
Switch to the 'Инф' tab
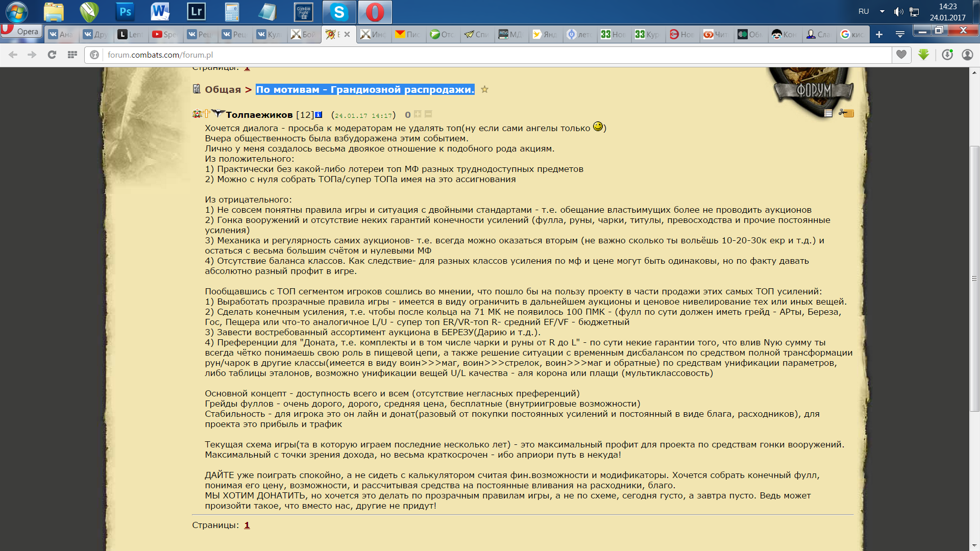pyautogui.click(x=373, y=34)
